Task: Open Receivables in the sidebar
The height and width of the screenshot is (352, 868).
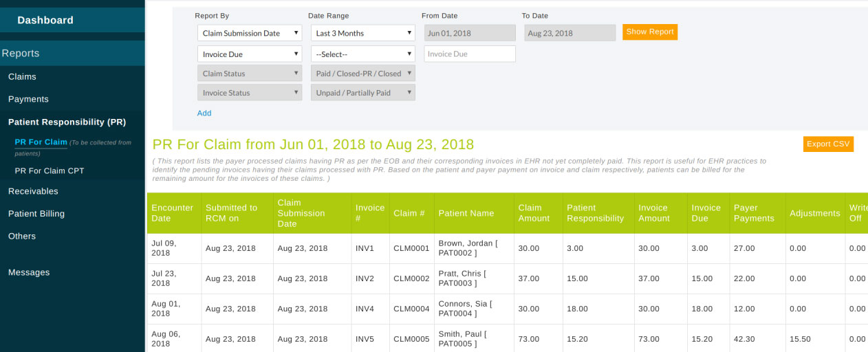Action: pos(33,191)
